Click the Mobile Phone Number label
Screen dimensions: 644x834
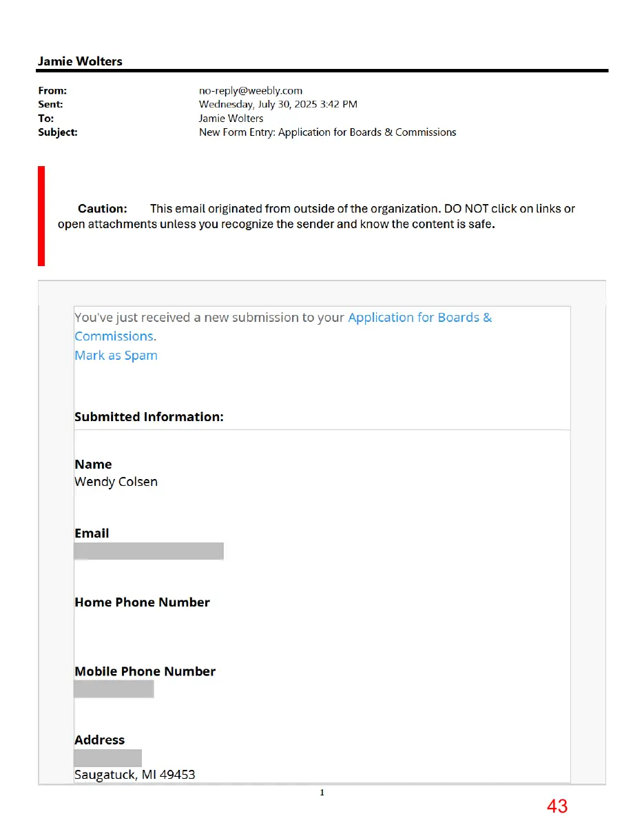145,671
